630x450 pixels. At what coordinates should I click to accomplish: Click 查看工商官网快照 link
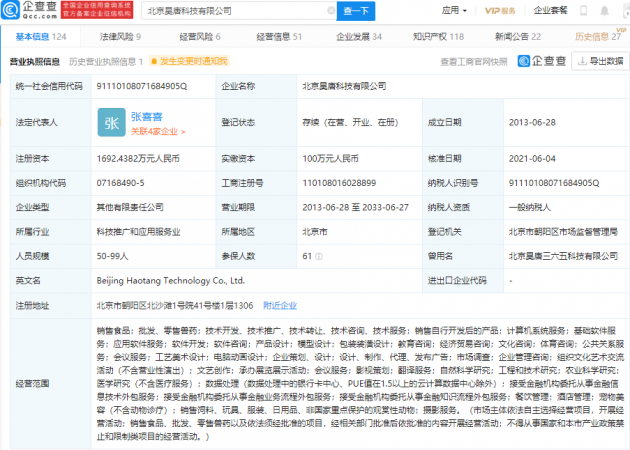(475, 61)
